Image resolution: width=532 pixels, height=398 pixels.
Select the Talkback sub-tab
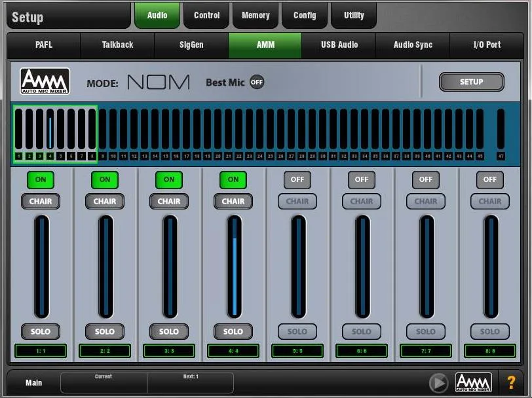click(x=117, y=45)
